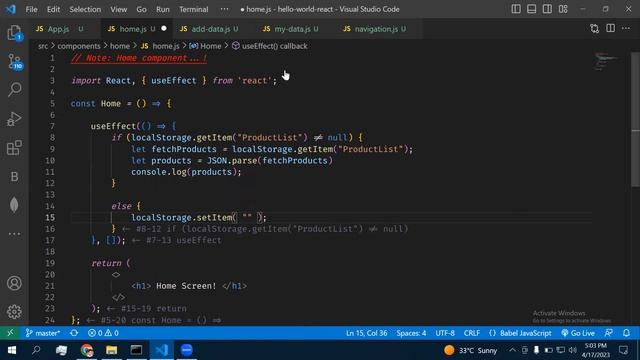Click the master branch in status bar

[x=43, y=333]
